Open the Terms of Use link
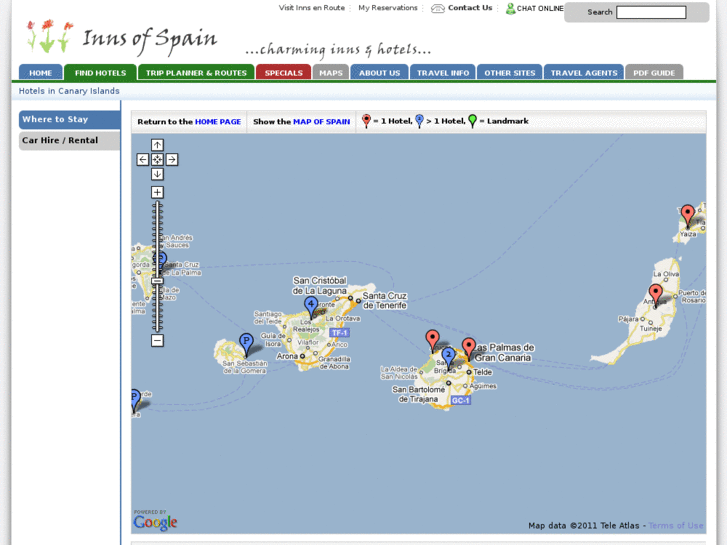The image size is (727, 545). click(x=676, y=526)
